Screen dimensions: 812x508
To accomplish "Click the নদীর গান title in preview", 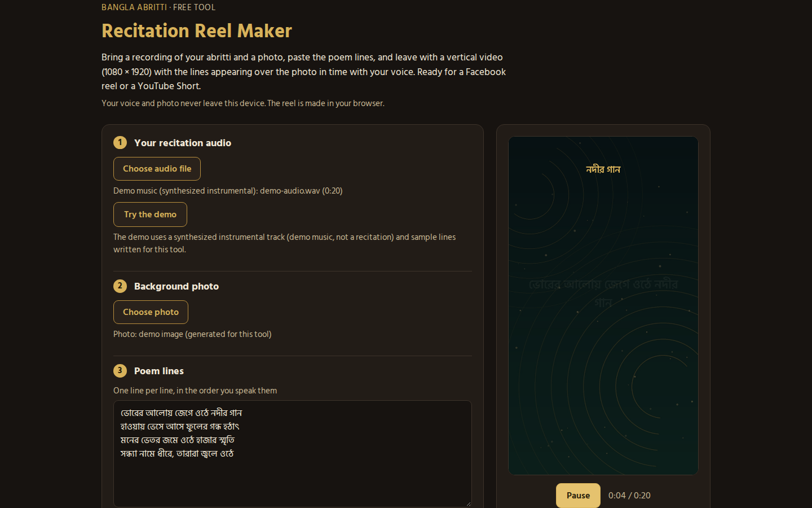I will [x=603, y=169].
